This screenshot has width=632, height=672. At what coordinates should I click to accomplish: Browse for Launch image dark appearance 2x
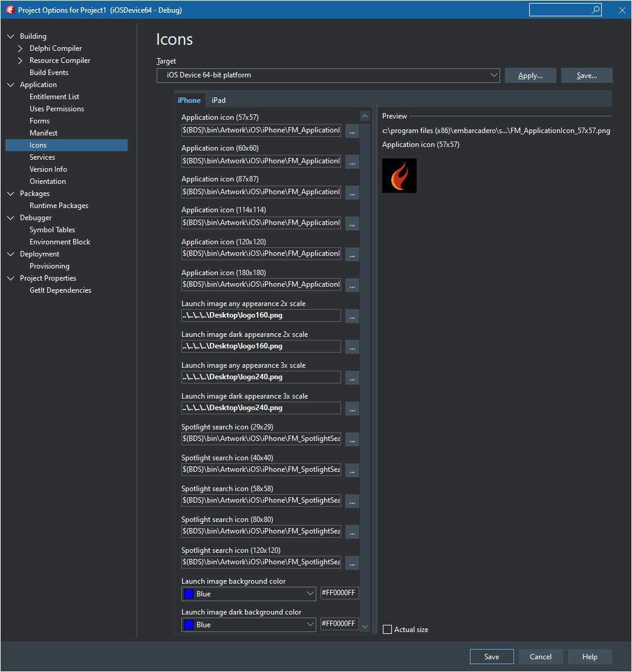352,347
